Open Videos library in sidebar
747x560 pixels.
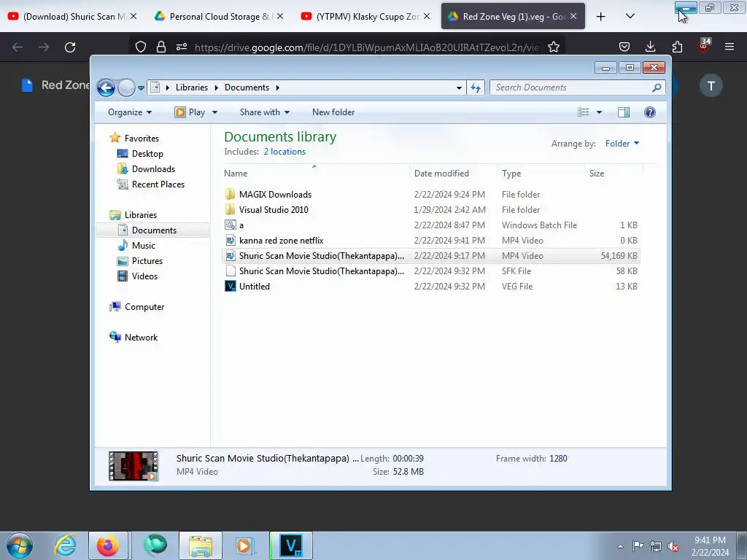(144, 276)
